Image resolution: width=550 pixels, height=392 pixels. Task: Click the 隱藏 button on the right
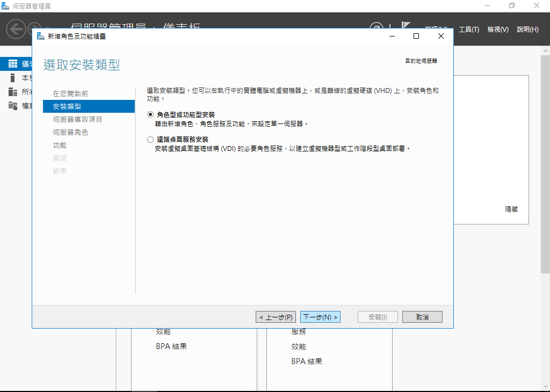511,209
